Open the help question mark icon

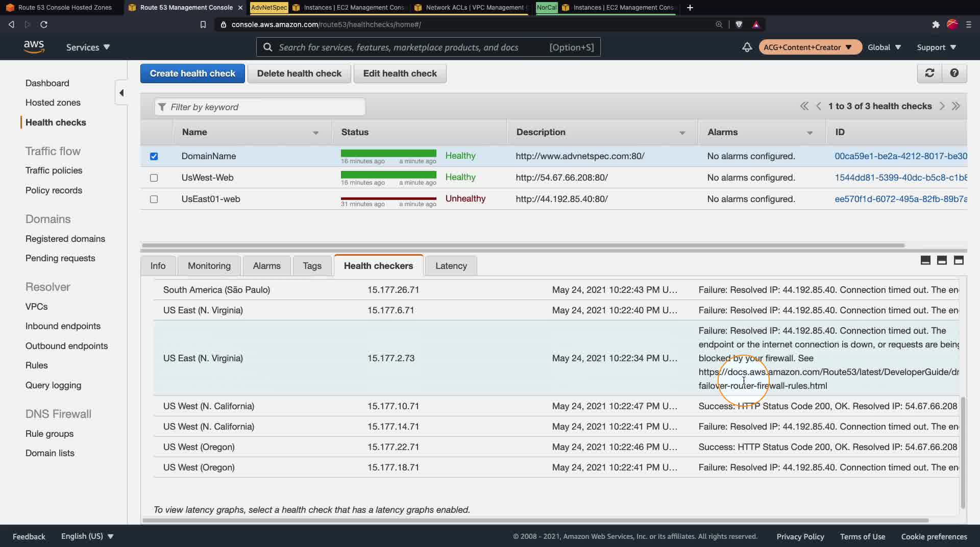click(x=954, y=73)
